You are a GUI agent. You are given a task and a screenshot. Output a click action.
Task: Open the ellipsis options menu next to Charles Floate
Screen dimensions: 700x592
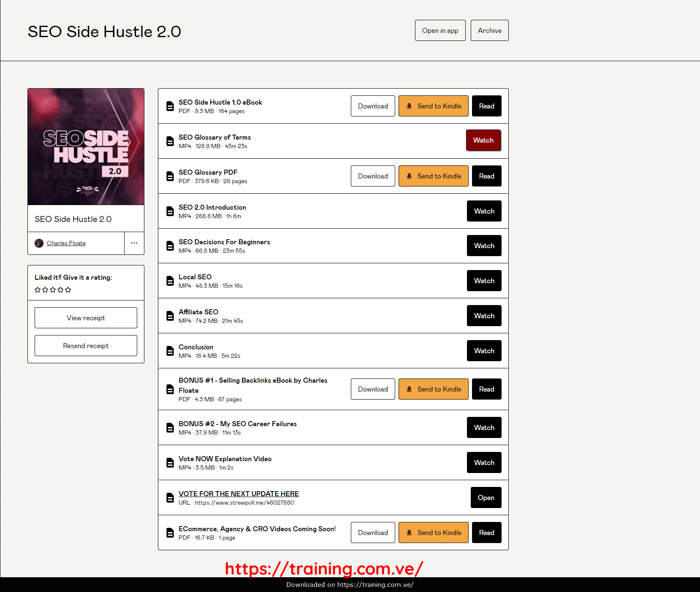click(134, 243)
